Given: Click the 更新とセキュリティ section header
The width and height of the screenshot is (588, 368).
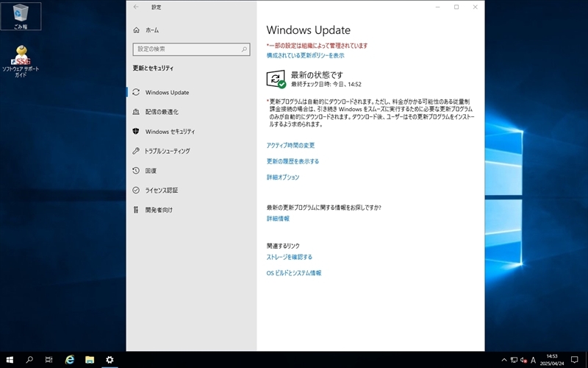Looking at the screenshot, I should [x=153, y=68].
